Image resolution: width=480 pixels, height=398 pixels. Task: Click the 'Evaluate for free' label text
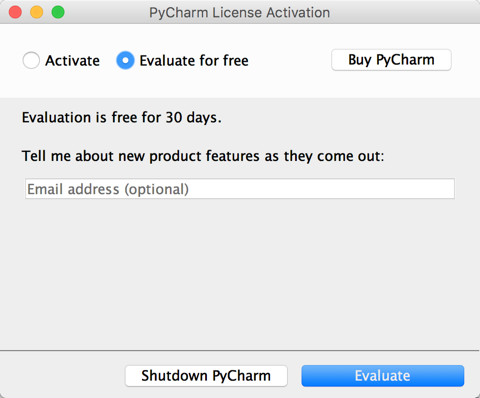coord(194,61)
